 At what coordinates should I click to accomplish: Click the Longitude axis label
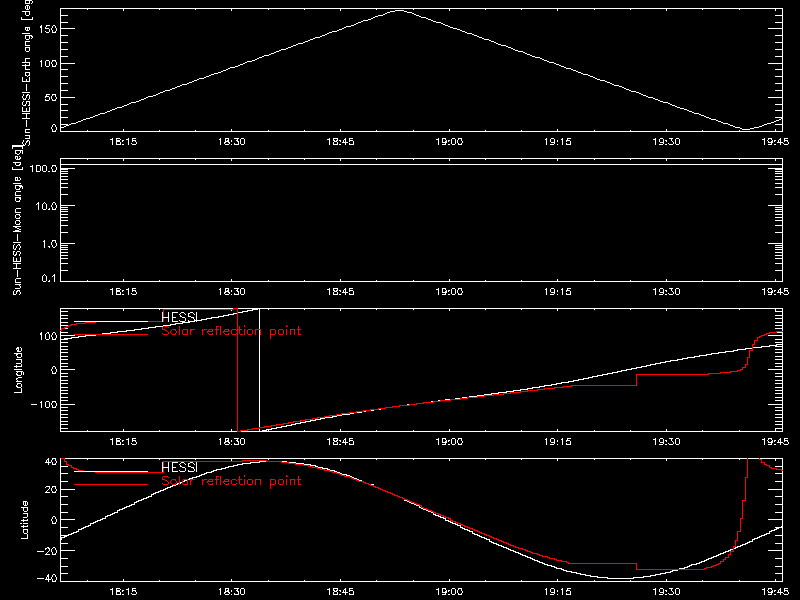point(18,370)
